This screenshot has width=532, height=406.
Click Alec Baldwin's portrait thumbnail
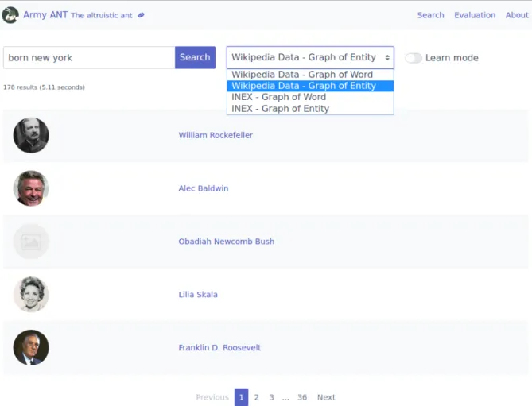(31, 188)
